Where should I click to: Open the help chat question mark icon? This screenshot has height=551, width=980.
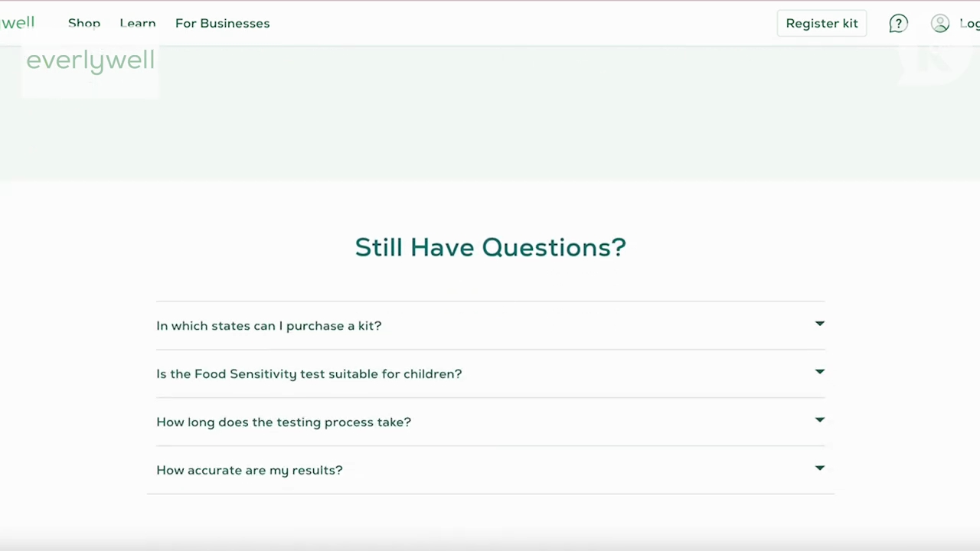pyautogui.click(x=898, y=24)
